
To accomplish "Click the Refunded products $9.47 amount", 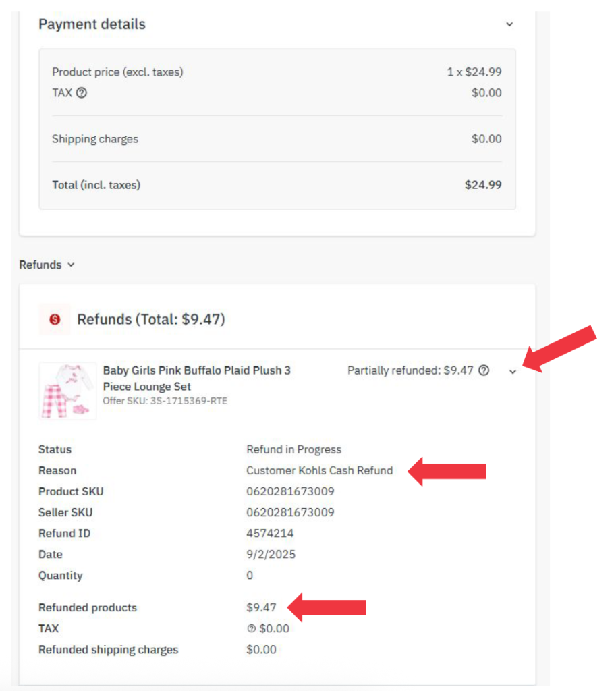I will [261, 607].
